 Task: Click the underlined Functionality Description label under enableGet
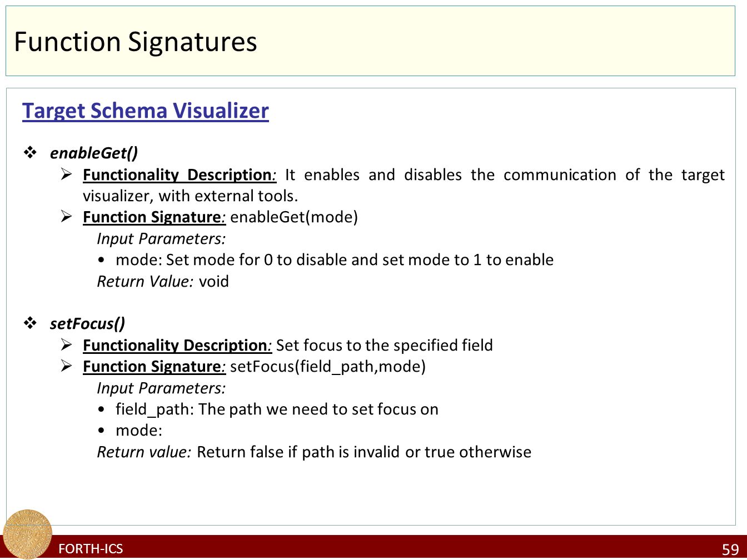point(177,174)
